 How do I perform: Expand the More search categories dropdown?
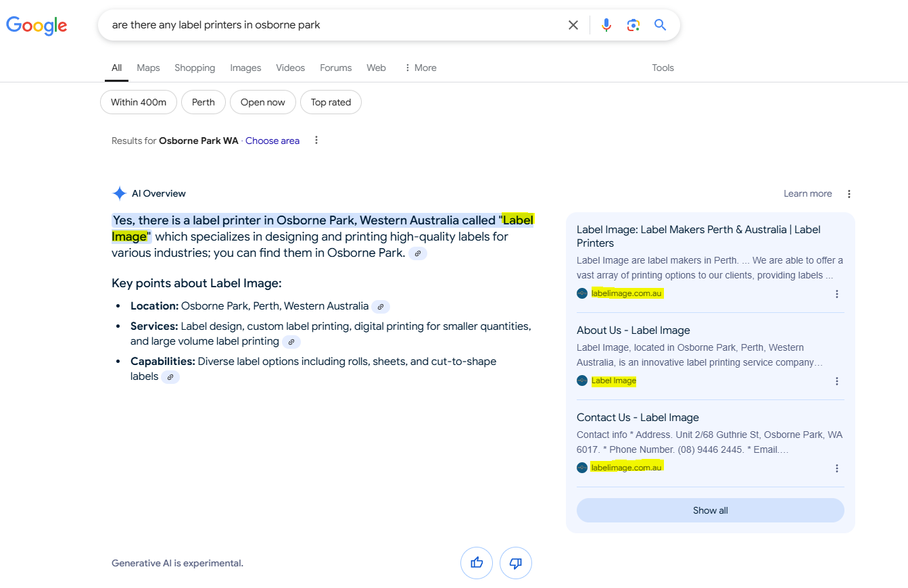coord(420,68)
